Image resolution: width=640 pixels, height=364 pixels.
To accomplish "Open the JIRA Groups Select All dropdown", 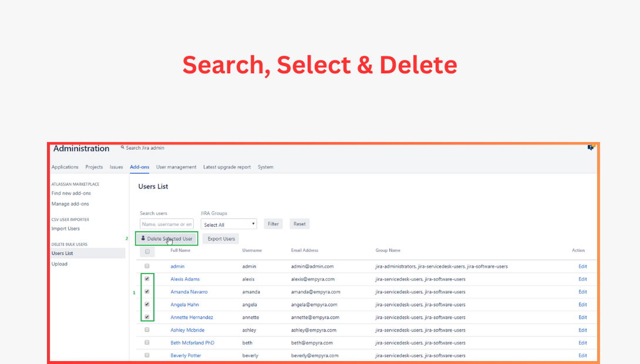I will [228, 224].
